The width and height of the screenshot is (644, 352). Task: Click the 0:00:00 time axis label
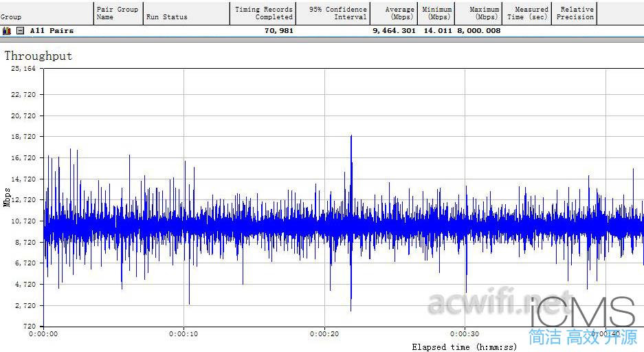click(43, 334)
